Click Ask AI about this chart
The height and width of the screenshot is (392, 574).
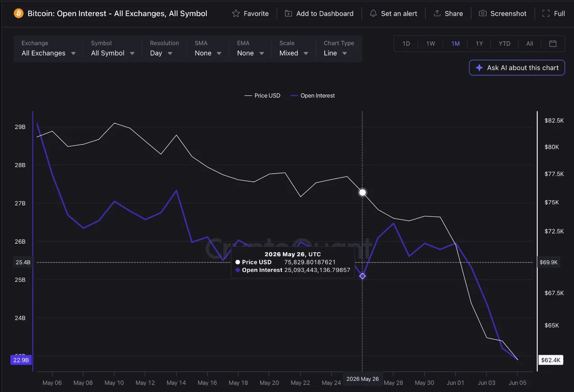(x=517, y=68)
